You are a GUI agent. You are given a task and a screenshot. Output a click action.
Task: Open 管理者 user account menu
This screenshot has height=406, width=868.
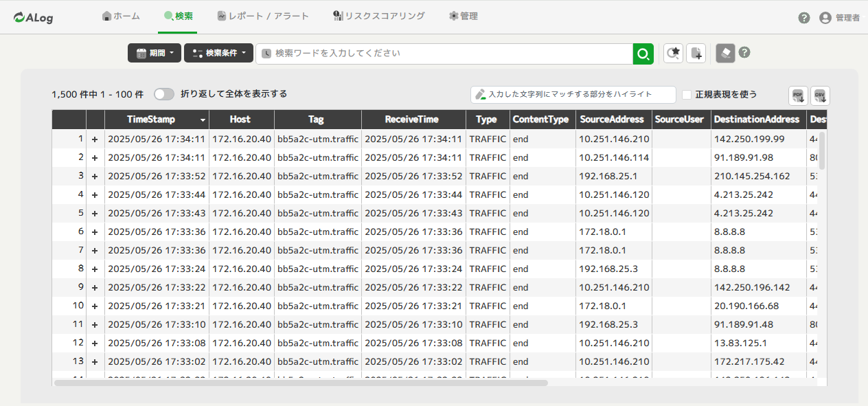point(839,18)
